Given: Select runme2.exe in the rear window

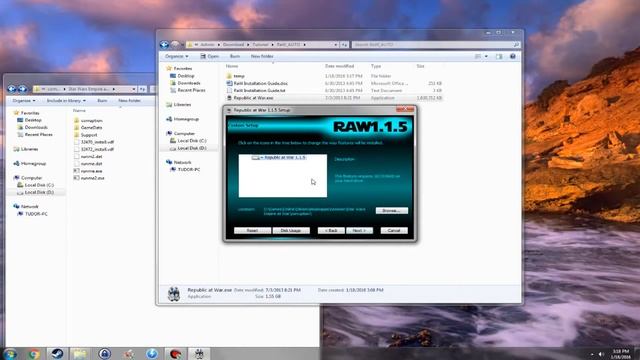Looking at the screenshot, I should 93,178.
